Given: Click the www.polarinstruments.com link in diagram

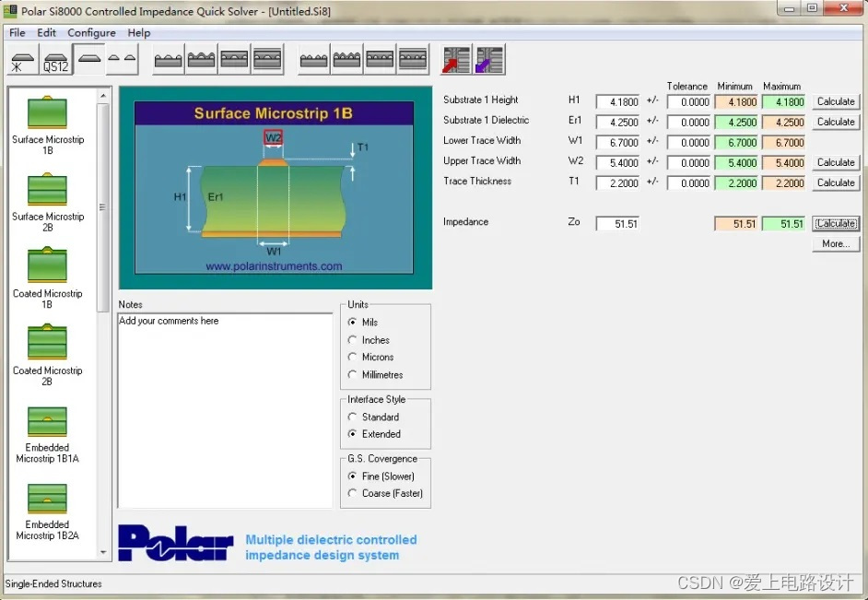Looking at the screenshot, I should pos(274,266).
